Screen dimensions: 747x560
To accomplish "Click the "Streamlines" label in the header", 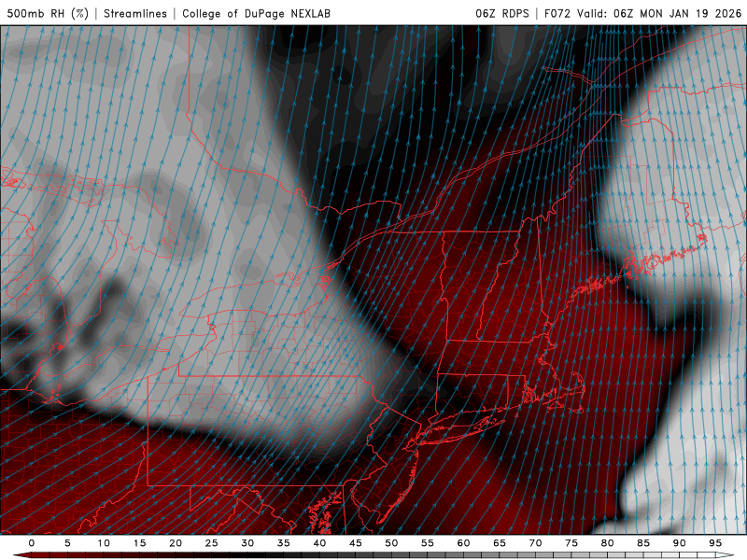I will coord(135,13).
